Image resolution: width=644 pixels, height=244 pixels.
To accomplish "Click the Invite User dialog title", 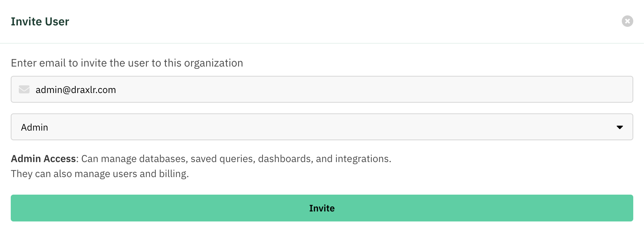I will [40, 21].
